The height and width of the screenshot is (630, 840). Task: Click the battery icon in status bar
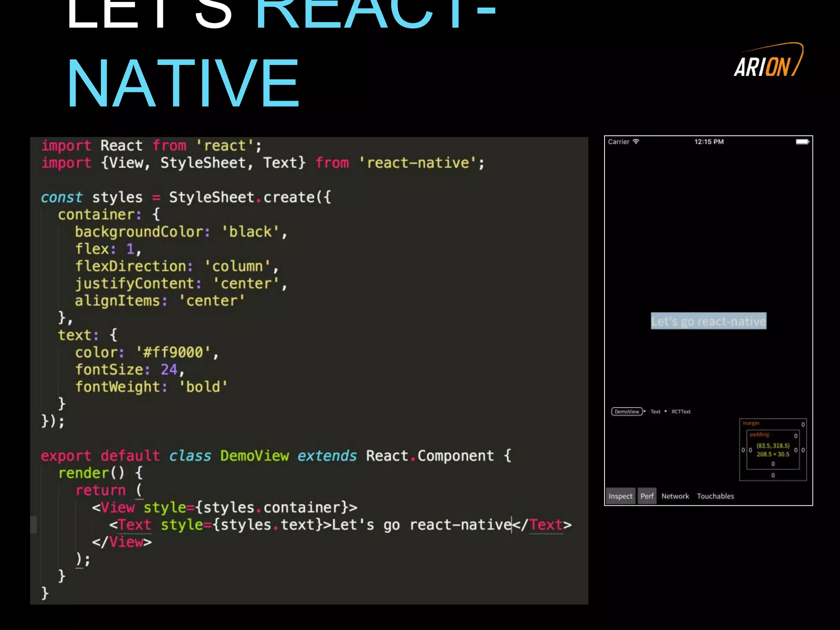coord(802,142)
